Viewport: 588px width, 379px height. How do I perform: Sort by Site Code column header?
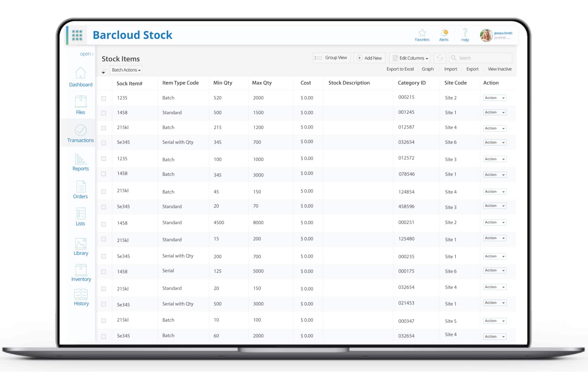pos(456,83)
